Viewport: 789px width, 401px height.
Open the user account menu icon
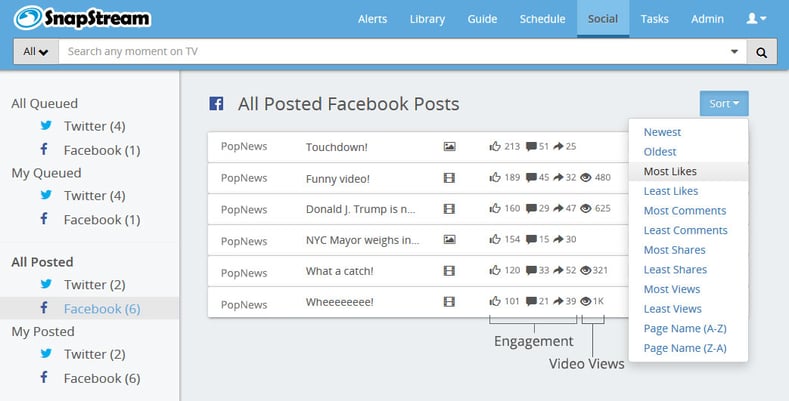pyautogui.click(x=757, y=19)
